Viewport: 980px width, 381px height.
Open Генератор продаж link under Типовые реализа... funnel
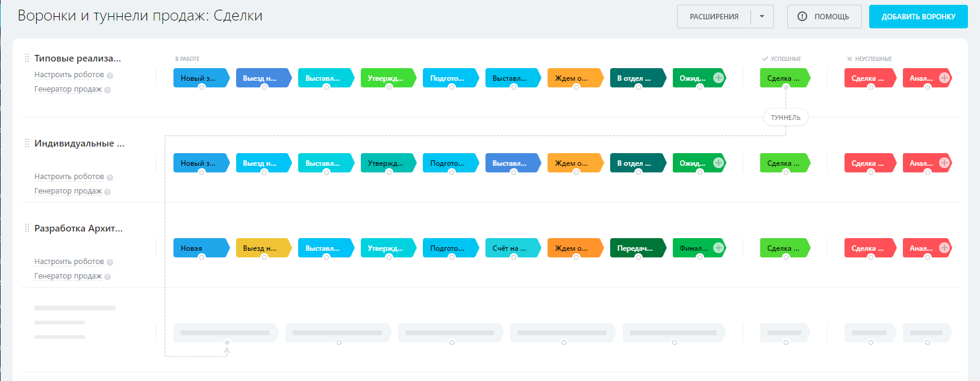click(x=67, y=89)
